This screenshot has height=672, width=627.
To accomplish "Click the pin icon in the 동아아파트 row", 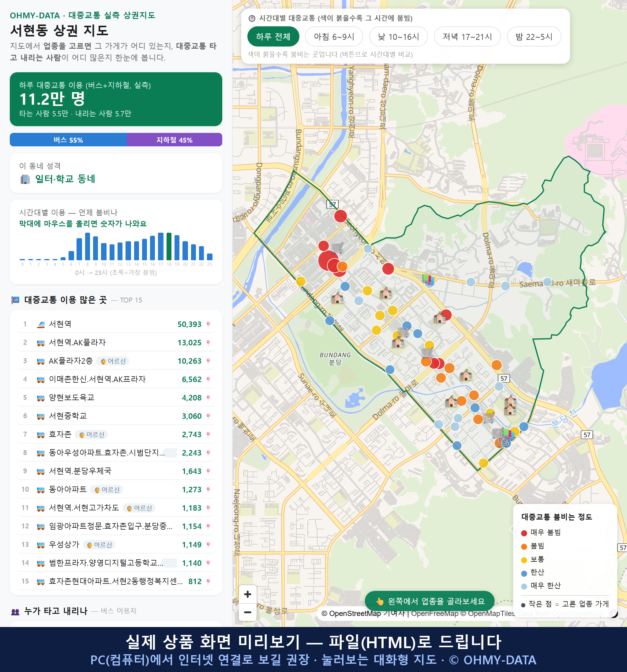I will pos(208,490).
